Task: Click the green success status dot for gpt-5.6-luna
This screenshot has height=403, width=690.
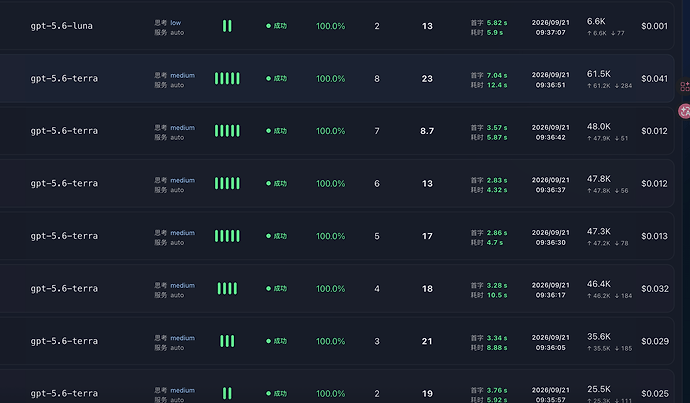Action: pos(268,26)
